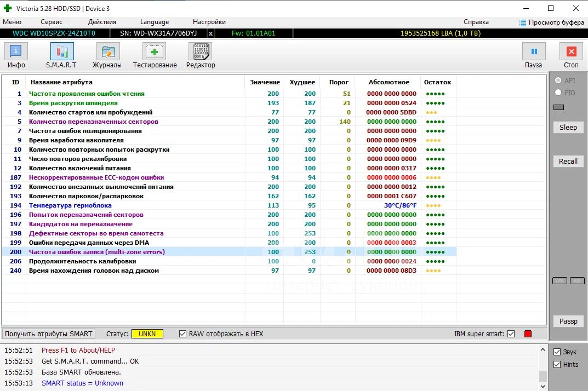
Task: Click Получить атрибуты SMART button
Action: pos(48,334)
